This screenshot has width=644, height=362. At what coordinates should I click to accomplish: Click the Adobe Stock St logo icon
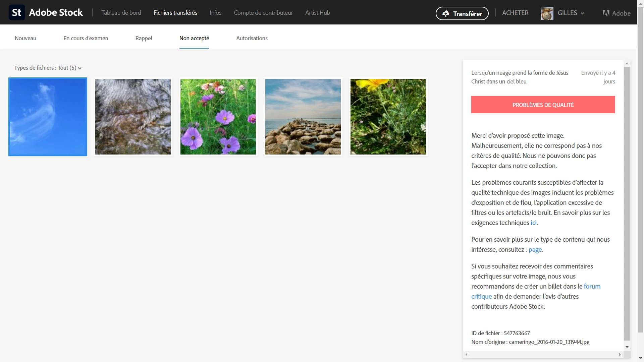click(16, 13)
